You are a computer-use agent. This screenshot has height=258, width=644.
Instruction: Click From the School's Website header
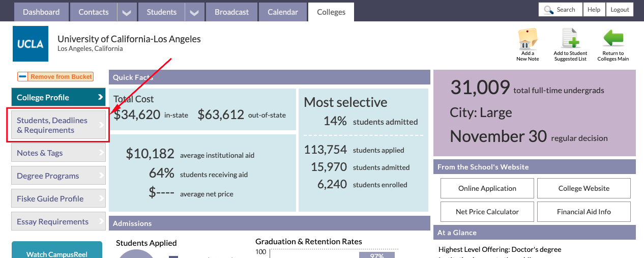(535, 167)
